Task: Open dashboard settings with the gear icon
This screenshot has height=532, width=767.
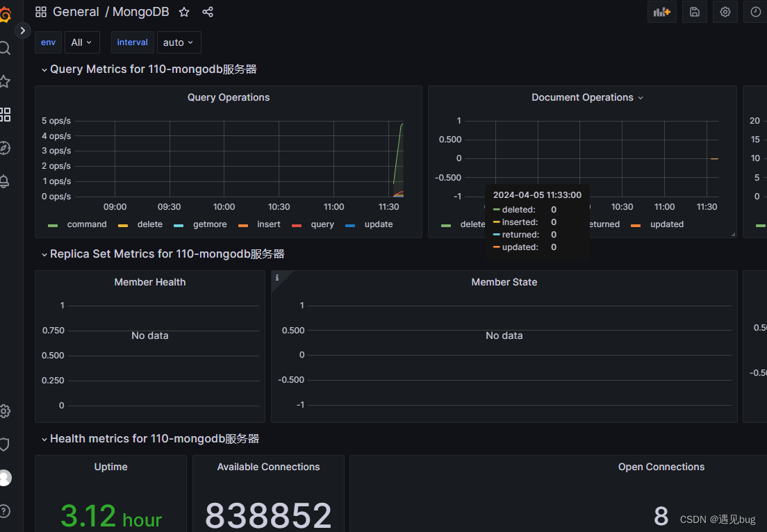Action: pyautogui.click(x=725, y=12)
